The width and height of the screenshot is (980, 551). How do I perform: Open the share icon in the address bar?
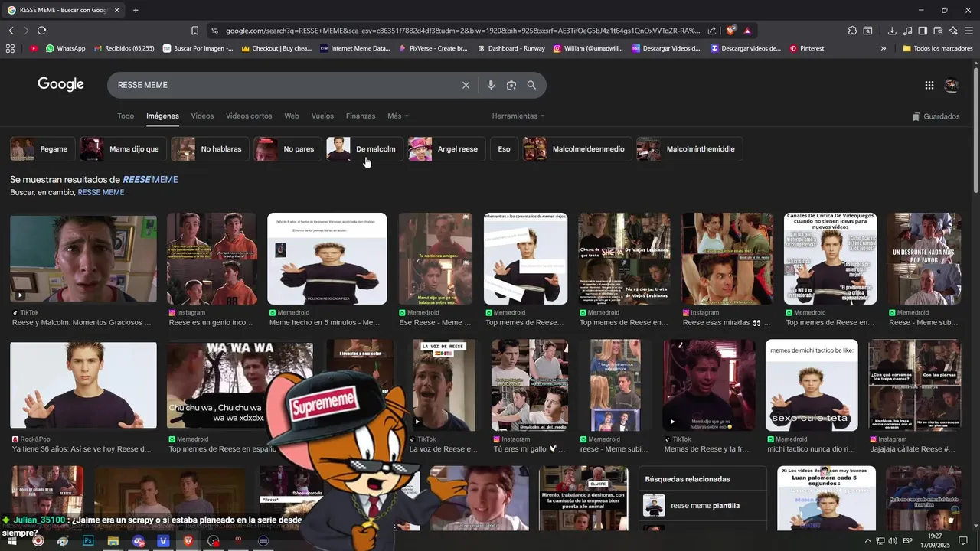[712, 31]
